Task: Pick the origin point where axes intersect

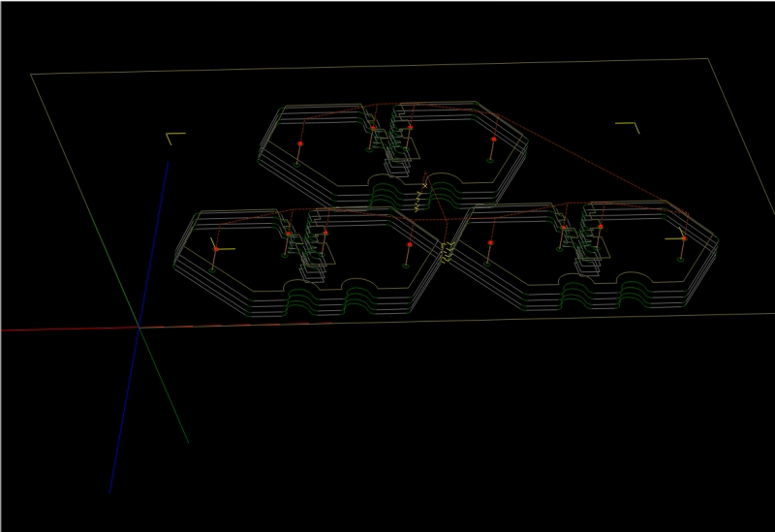Action: pyautogui.click(x=139, y=328)
